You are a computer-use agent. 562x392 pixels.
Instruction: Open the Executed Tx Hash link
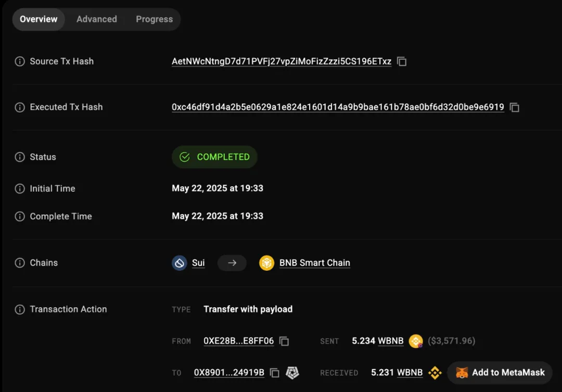[x=338, y=107]
